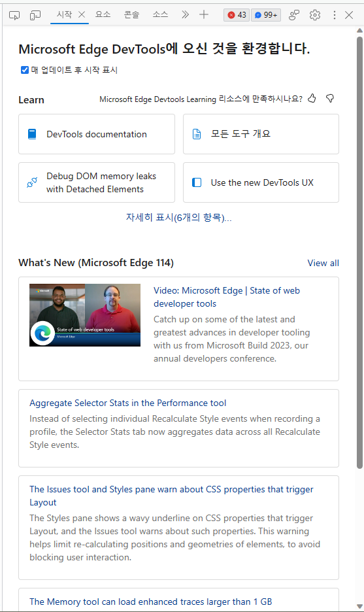364x612 pixels.
Task: Activate the inspect element picker icon
Action: [14, 15]
